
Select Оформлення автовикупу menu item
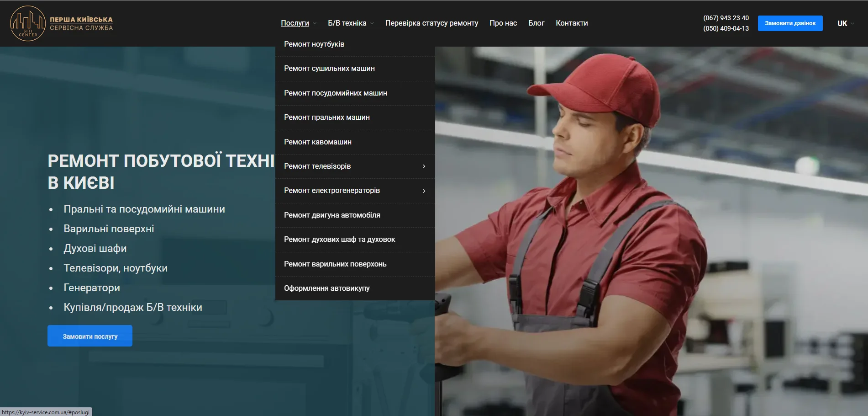point(326,288)
